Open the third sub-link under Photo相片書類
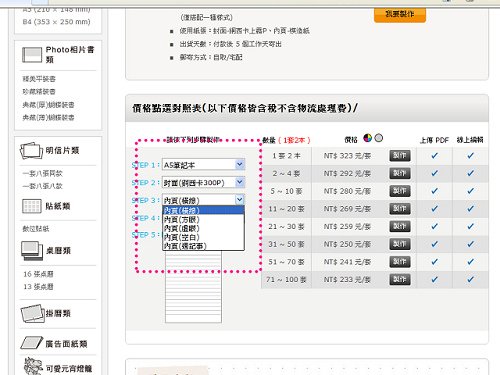 [x=48, y=105]
